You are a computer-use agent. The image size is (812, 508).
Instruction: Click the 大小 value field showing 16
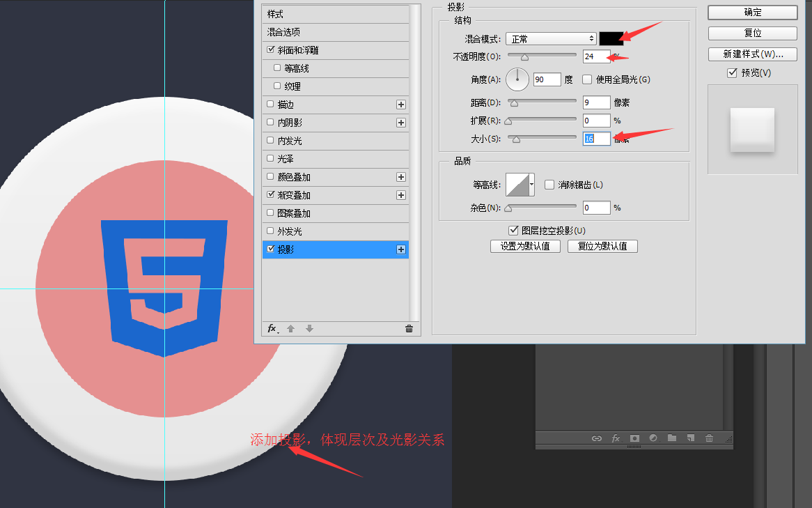tap(597, 139)
